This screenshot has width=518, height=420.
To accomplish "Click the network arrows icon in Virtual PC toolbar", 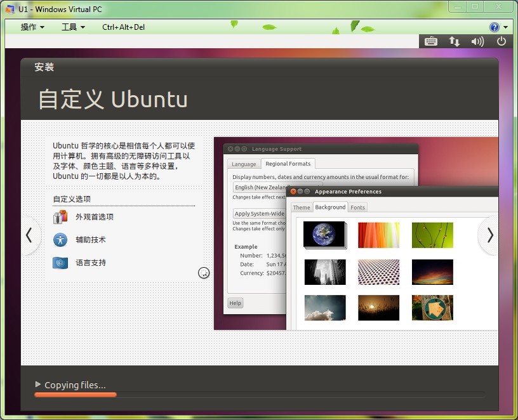I will point(455,42).
